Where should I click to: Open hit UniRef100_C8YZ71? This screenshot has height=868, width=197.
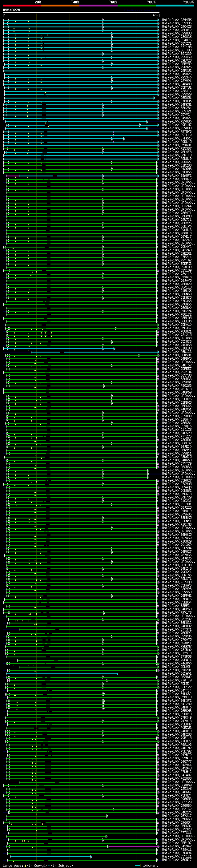177,43
